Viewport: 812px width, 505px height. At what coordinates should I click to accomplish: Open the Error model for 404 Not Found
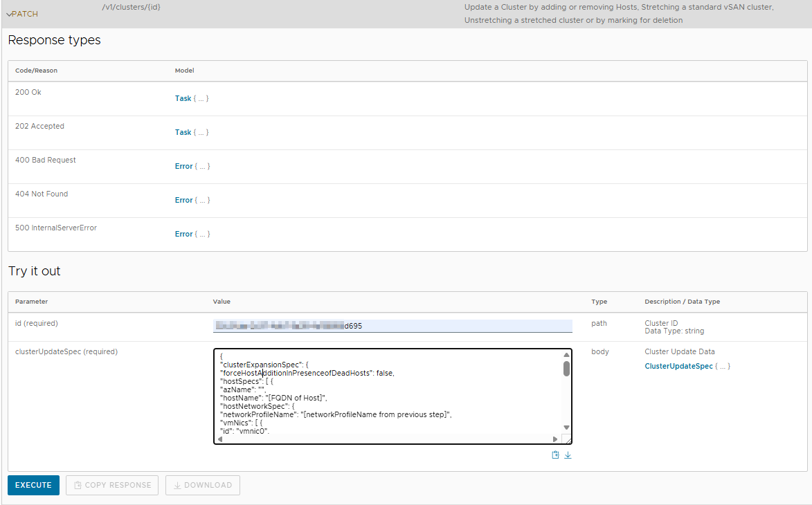tap(183, 201)
